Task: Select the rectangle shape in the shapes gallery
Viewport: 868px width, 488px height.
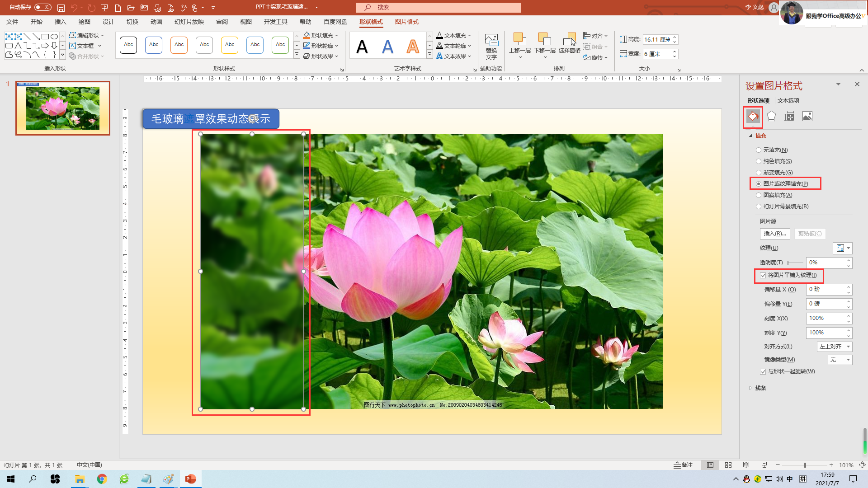Action: coord(45,37)
